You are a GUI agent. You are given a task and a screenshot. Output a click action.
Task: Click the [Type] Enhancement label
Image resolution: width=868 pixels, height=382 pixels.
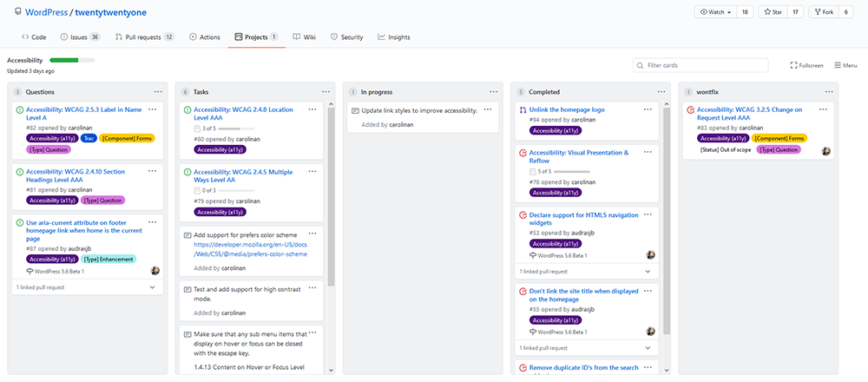(108, 259)
